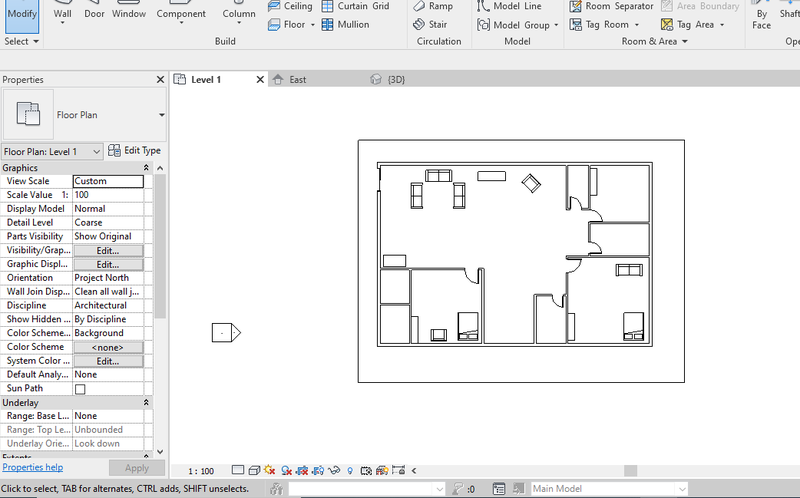
Task: Open the Properties help link
Action: (x=33, y=467)
